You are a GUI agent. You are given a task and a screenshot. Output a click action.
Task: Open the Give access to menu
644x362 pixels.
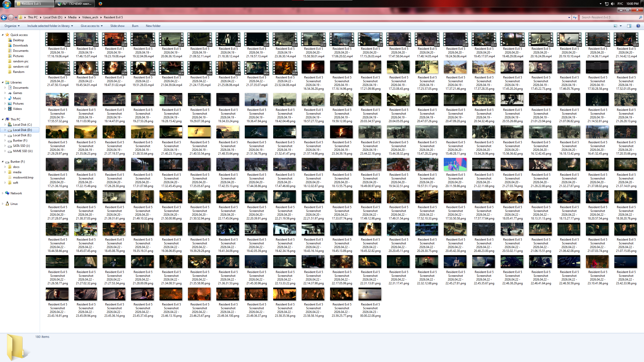92,26
